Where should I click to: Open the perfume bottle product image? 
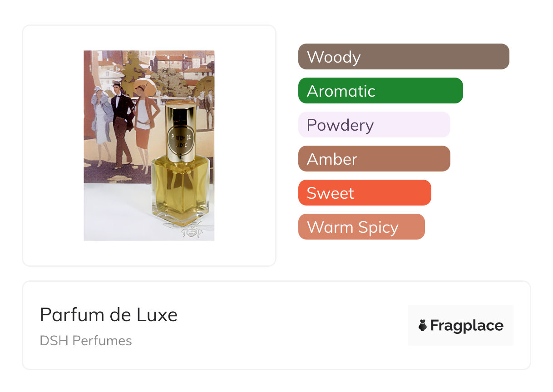click(149, 145)
